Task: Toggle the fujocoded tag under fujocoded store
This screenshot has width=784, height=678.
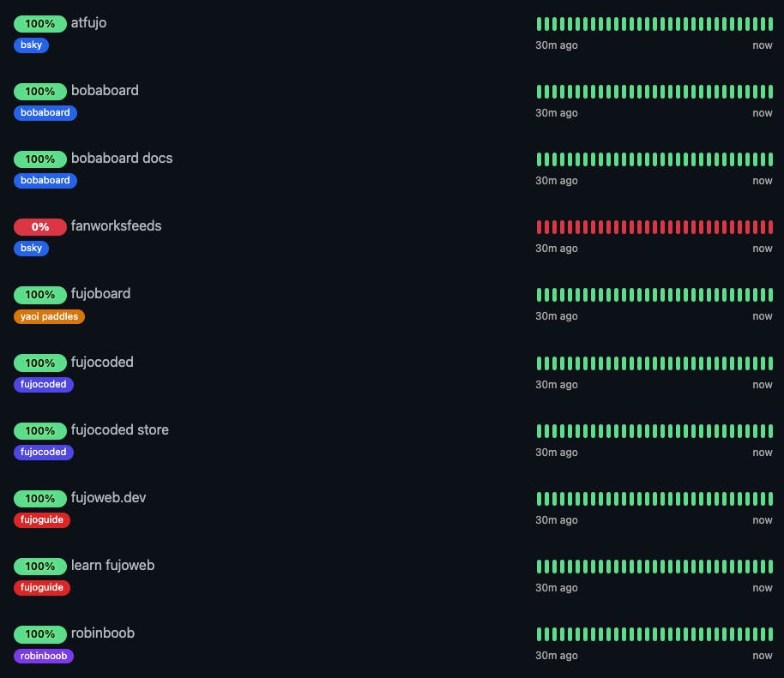Action: click(x=44, y=452)
